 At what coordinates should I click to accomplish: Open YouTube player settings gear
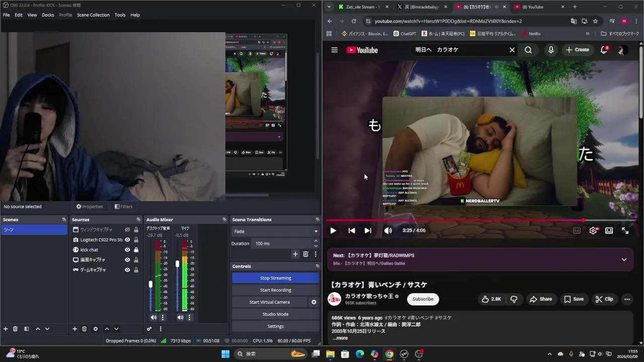click(593, 230)
